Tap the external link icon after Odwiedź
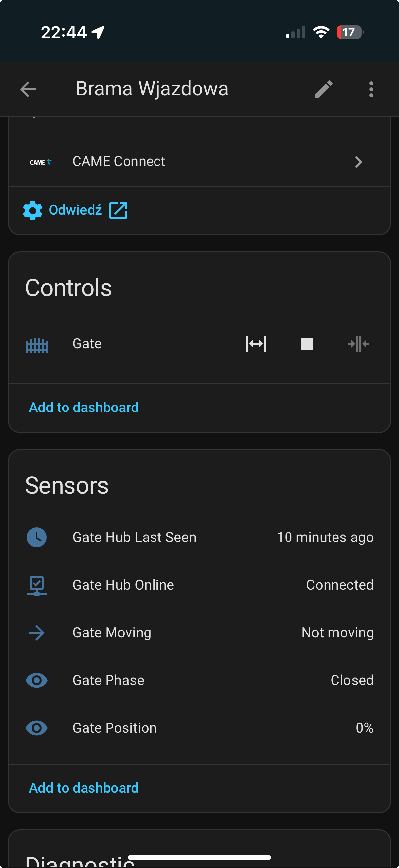The width and height of the screenshot is (399, 868). coord(118,210)
